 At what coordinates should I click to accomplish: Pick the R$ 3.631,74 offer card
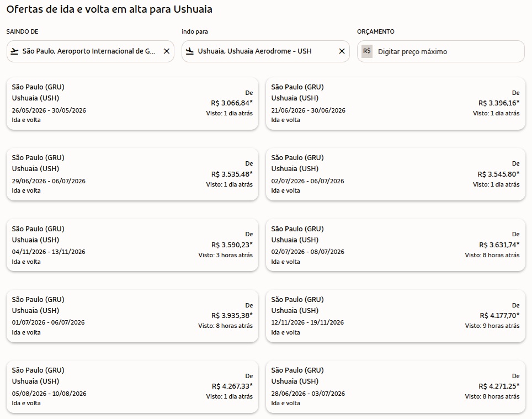click(395, 245)
